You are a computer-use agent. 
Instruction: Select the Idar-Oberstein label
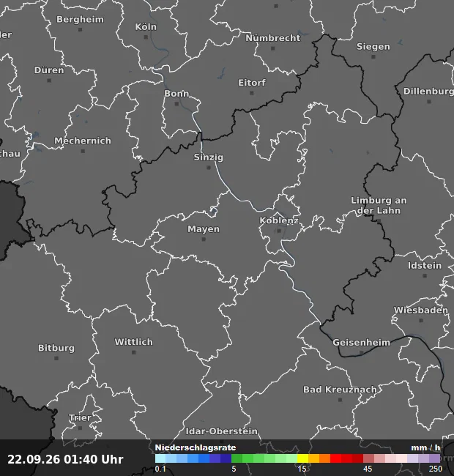[x=222, y=431]
